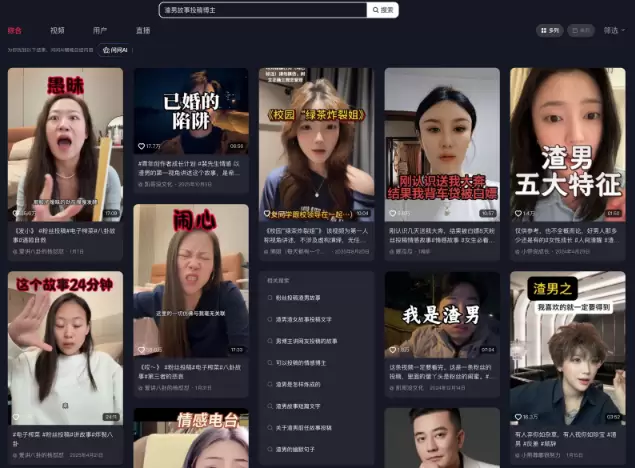The width and height of the screenshot is (635, 468).
Task: Open the 筛选 filter dropdown
Action: (614, 30)
